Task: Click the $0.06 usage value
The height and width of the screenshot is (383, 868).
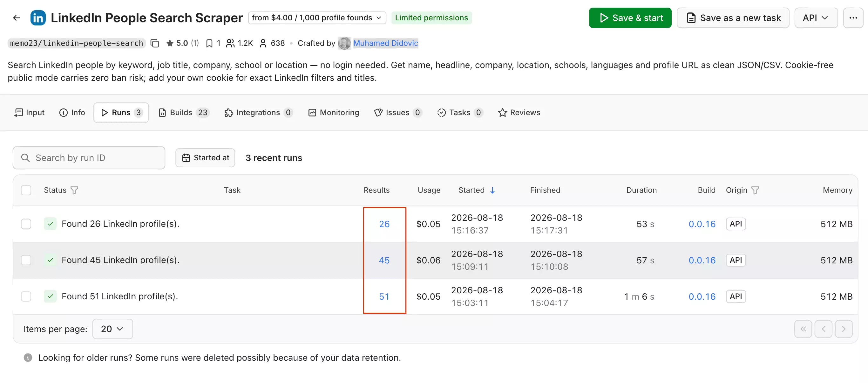Action: [x=428, y=260]
